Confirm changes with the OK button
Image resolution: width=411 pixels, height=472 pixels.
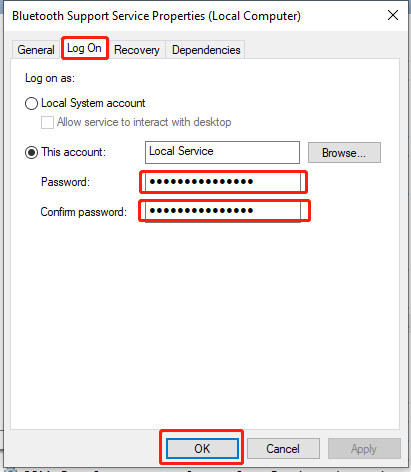tap(202, 449)
